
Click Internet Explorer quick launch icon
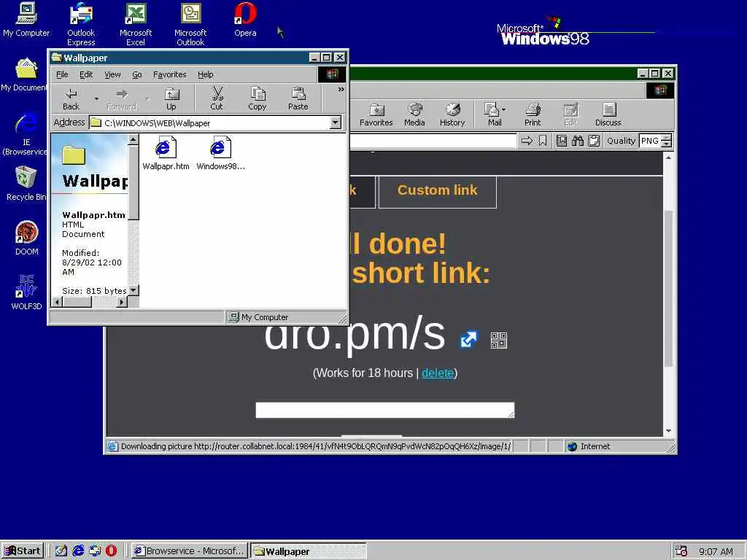pos(78,551)
